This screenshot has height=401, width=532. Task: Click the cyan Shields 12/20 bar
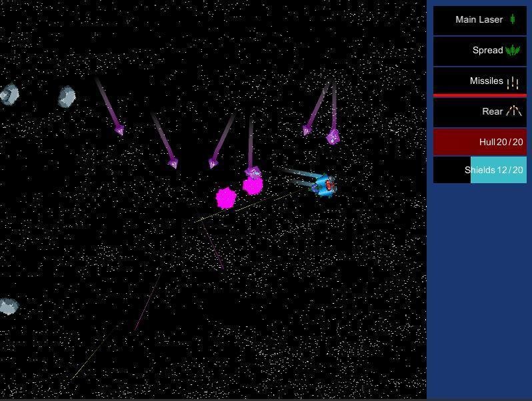click(x=498, y=170)
